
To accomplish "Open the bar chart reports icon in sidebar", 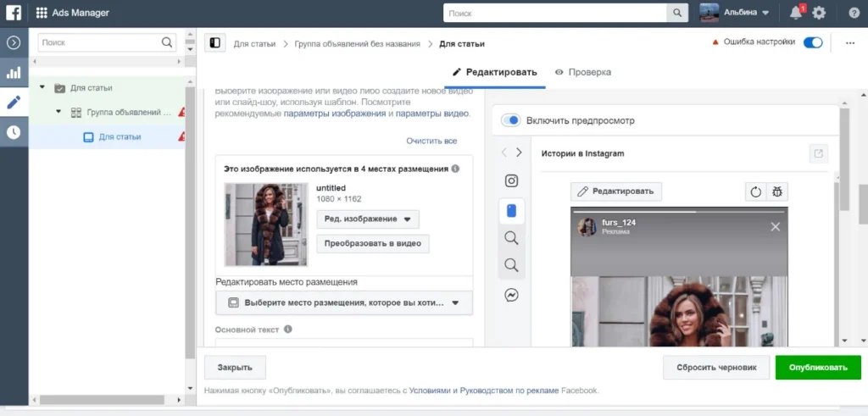I will (x=14, y=73).
